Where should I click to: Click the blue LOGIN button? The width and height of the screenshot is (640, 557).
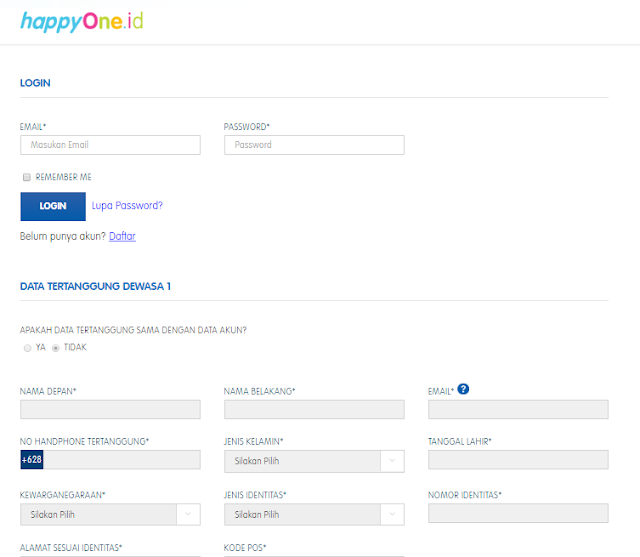click(53, 206)
